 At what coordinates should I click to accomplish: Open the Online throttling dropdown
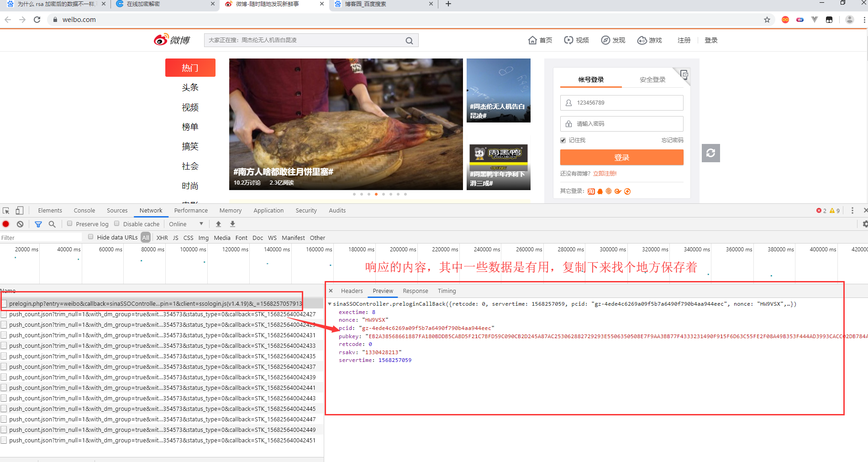coord(186,224)
